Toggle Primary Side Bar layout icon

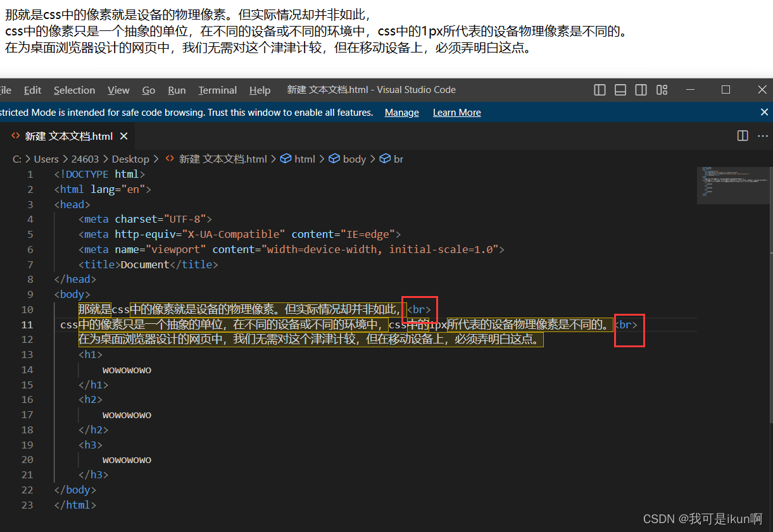(x=600, y=90)
